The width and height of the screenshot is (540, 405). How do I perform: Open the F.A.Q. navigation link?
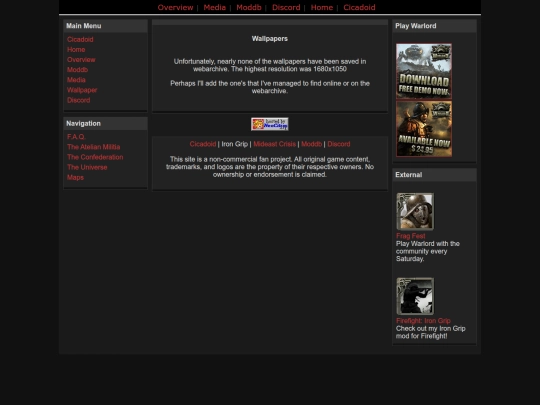pos(76,137)
